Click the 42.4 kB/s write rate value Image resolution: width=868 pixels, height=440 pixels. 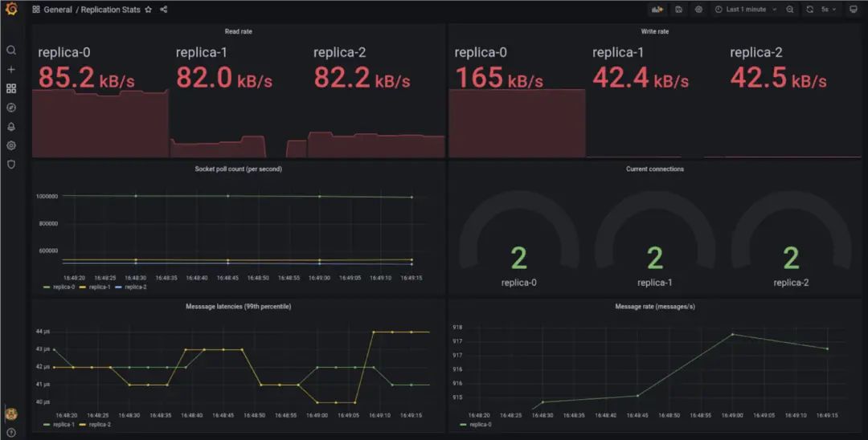coord(641,78)
